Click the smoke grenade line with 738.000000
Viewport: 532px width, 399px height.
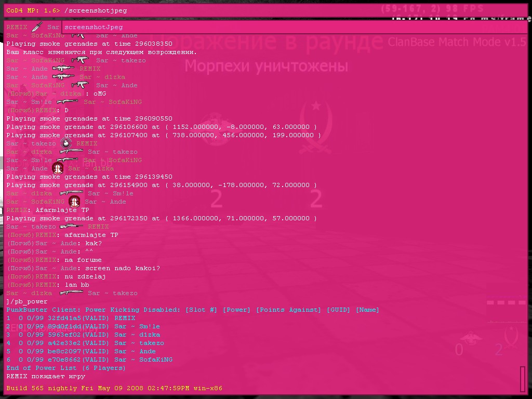pos(164,136)
